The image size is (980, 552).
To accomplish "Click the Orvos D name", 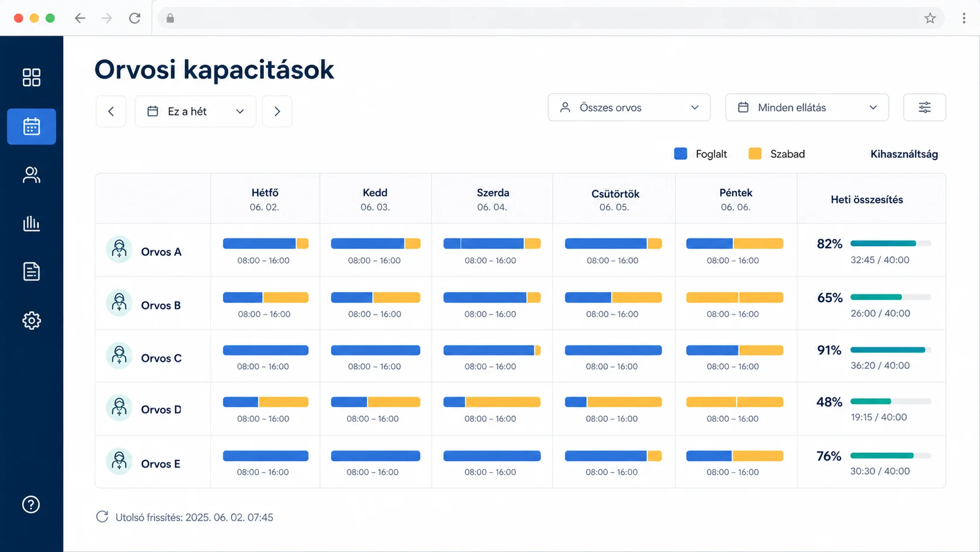I will tap(161, 409).
